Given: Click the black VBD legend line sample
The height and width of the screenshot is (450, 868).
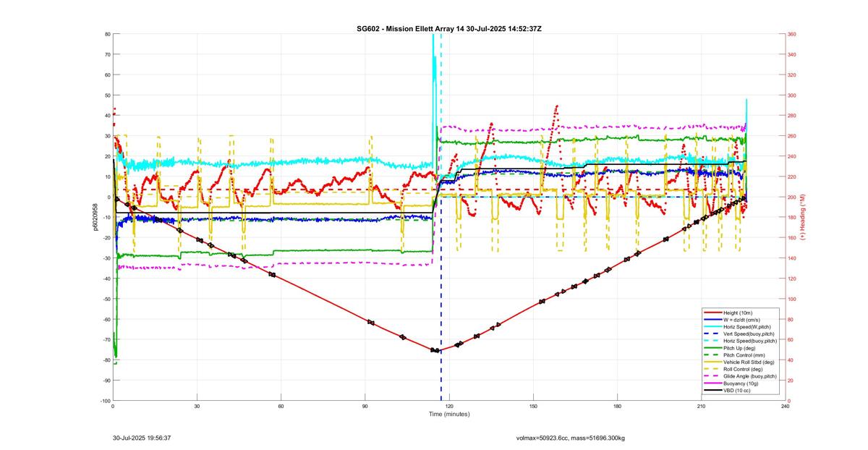Looking at the screenshot, I should tap(712, 391).
